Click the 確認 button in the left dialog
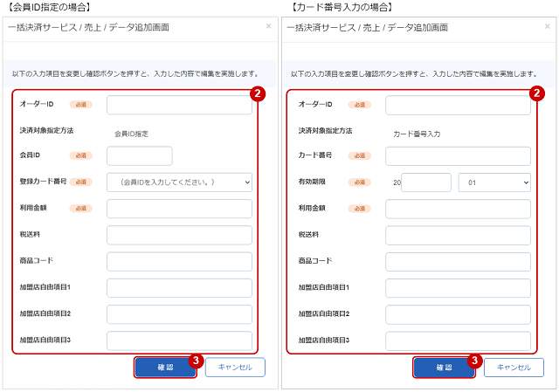The width and height of the screenshot is (559, 392). (x=165, y=368)
